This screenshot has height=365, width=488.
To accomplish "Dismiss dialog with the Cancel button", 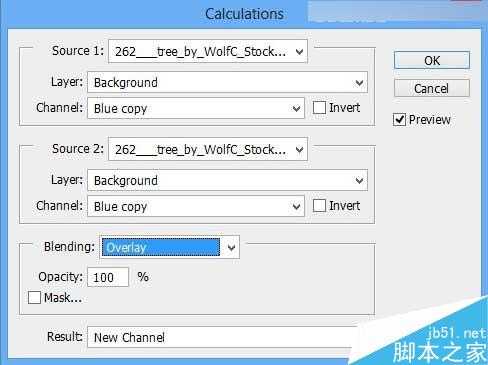I will point(432,88).
